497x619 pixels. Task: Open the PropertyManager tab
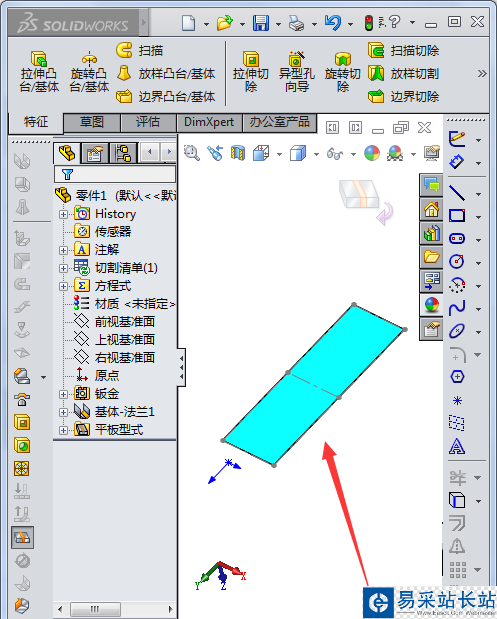click(x=95, y=153)
